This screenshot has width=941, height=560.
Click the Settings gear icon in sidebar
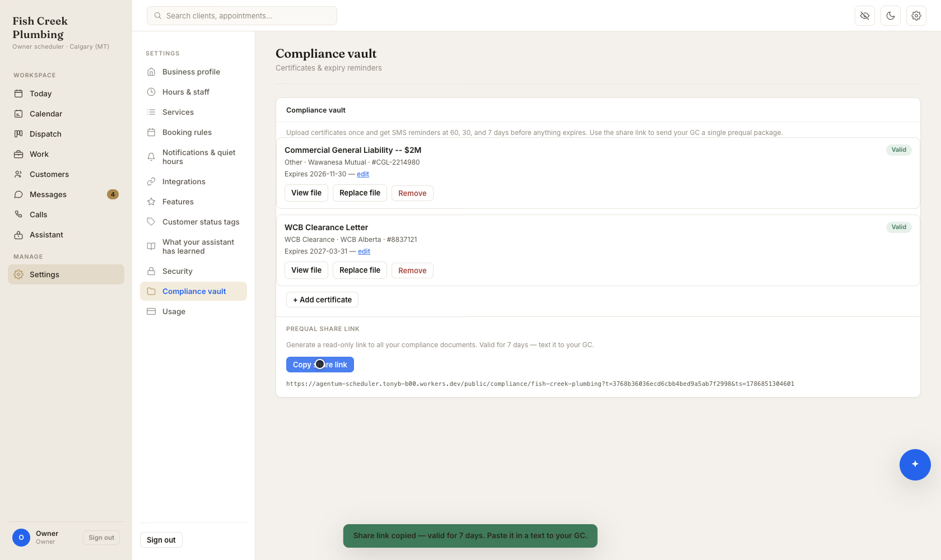point(18,274)
